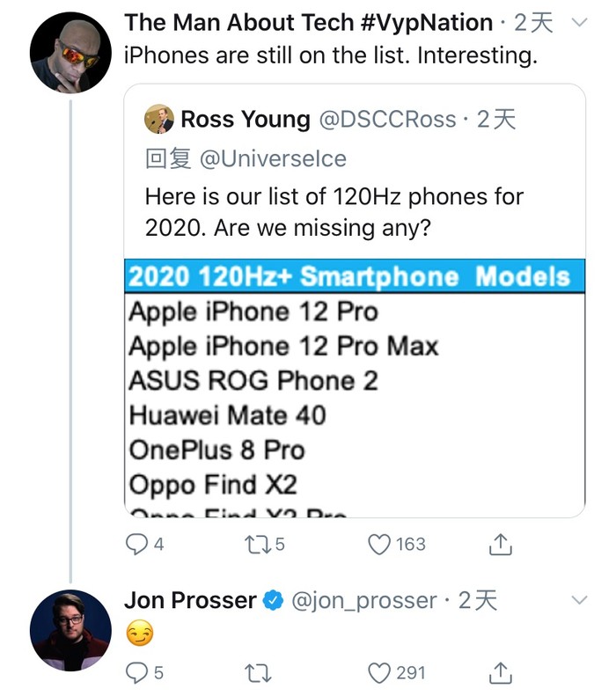Screen dimensions: 616x696
Task: Reply to Jon Prosser's tweet
Action: (x=137, y=673)
